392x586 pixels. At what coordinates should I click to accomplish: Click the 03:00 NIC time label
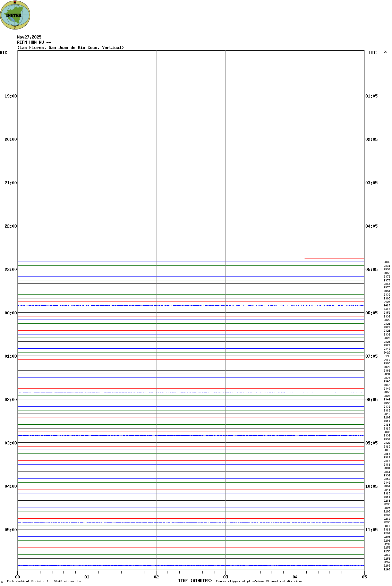[10, 443]
